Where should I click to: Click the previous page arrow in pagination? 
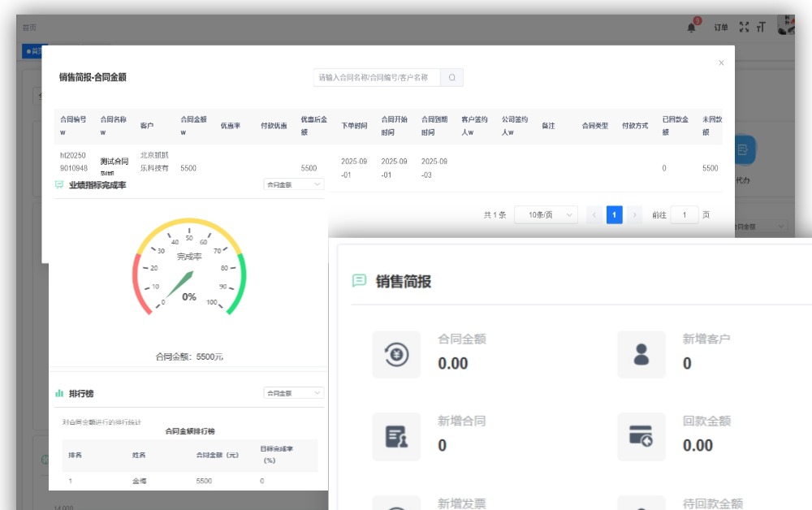click(594, 215)
